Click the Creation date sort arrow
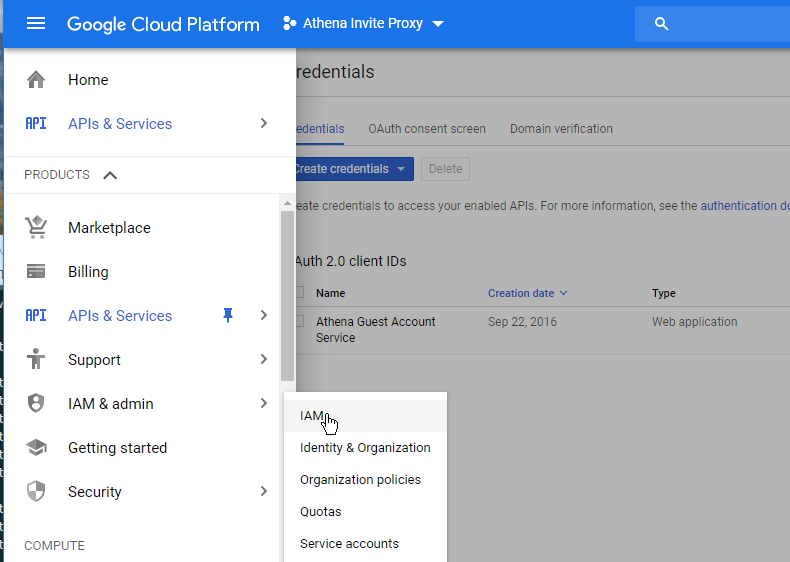This screenshot has height=562, width=790. [x=563, y=293]
